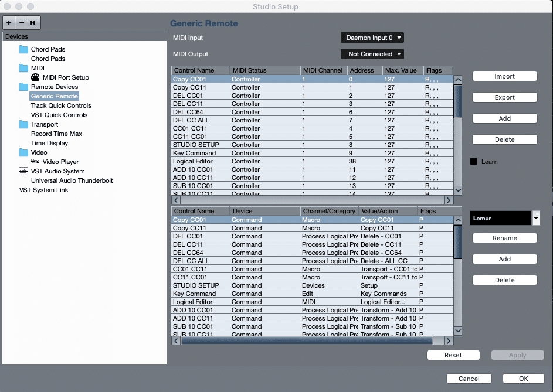Click the upper Add button near Export
553x392 pixels.
505,119
